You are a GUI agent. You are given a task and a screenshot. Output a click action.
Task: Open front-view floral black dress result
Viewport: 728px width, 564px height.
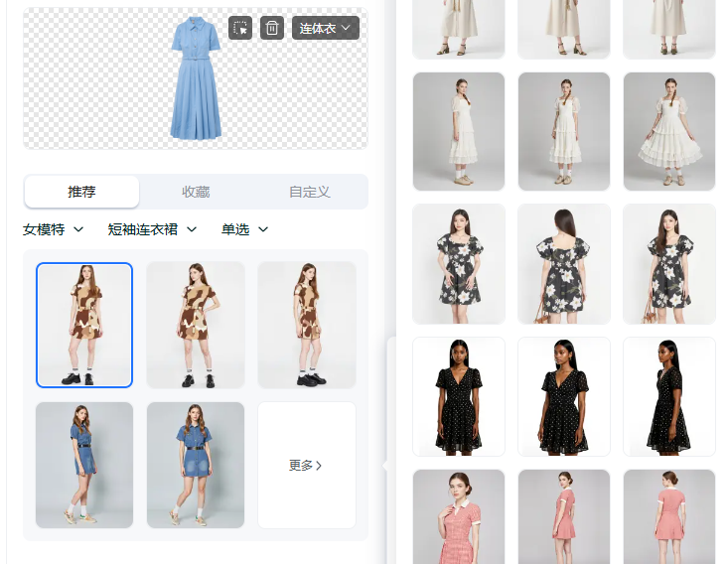click(x=459, y=264)
